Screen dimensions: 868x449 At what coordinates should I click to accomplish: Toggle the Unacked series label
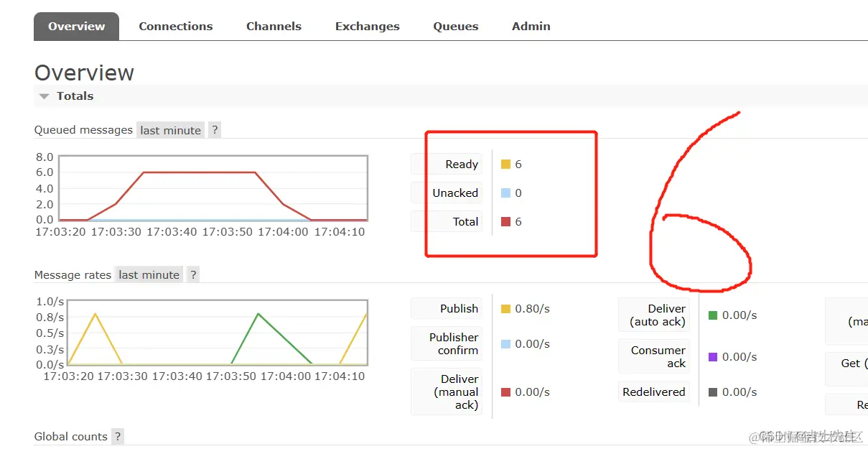point(447,193)
